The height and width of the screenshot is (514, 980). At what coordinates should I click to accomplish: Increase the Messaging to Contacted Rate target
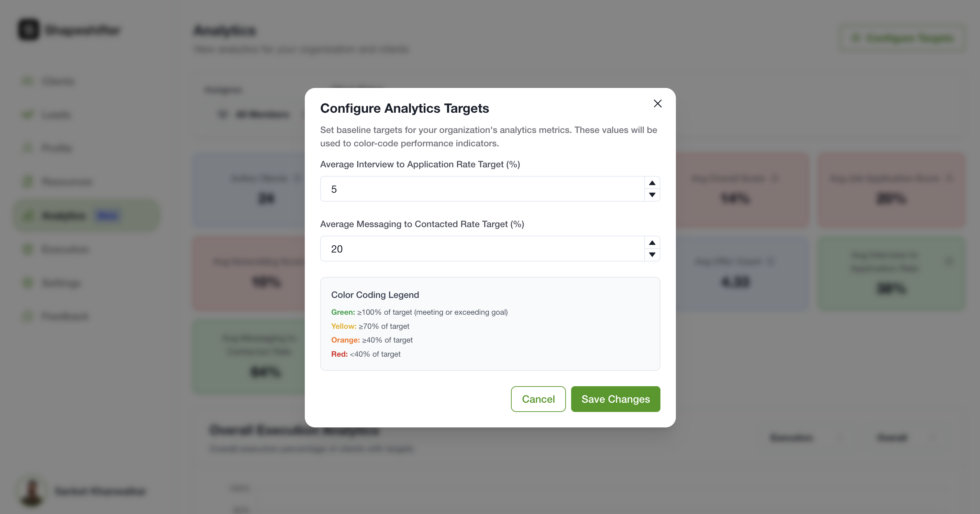[652, 243]
